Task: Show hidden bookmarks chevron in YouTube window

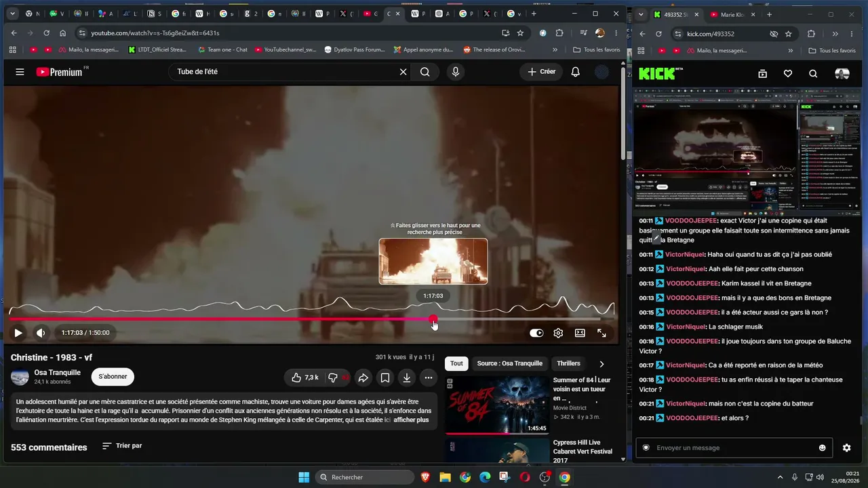Action: point(555,49)
